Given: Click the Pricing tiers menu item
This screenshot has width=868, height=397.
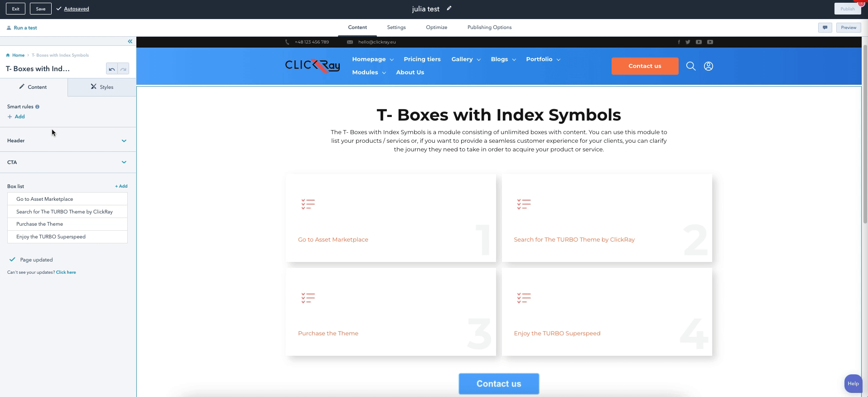Looking at the screenshot, I should point(422,59).
